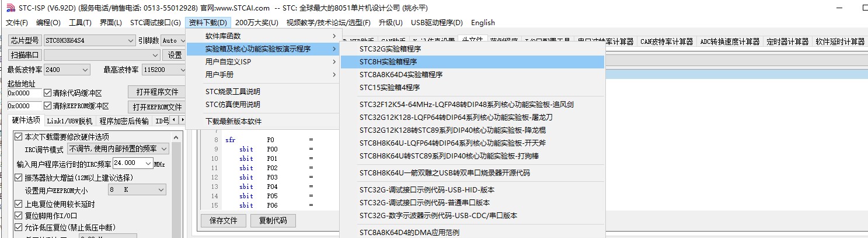Open the IRC frequency 24.000 dropdown

point(133,163)
